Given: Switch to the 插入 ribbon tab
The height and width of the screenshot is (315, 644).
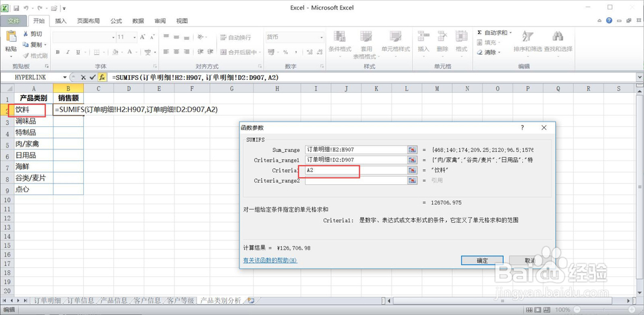Looking at the screenshot, I should tap(61, 21).
